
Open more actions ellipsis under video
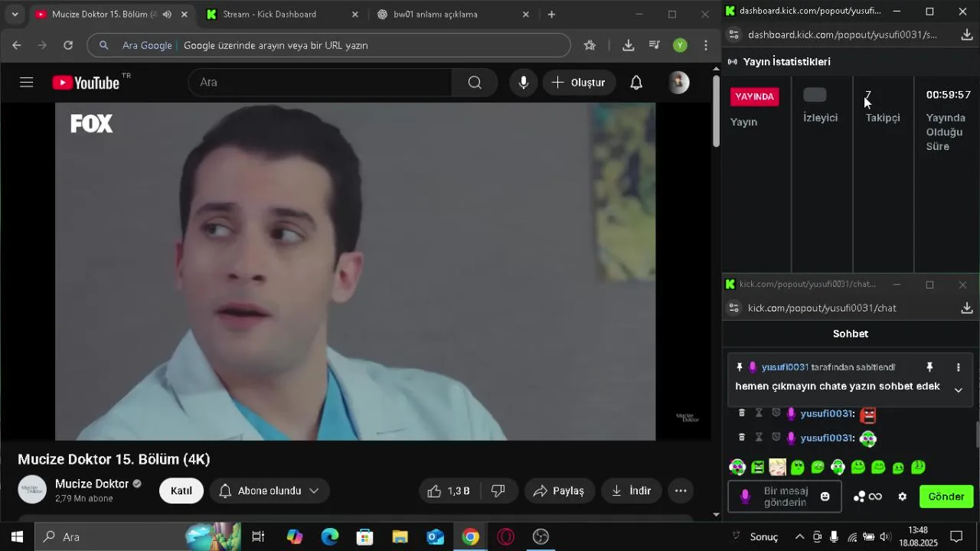681,491
